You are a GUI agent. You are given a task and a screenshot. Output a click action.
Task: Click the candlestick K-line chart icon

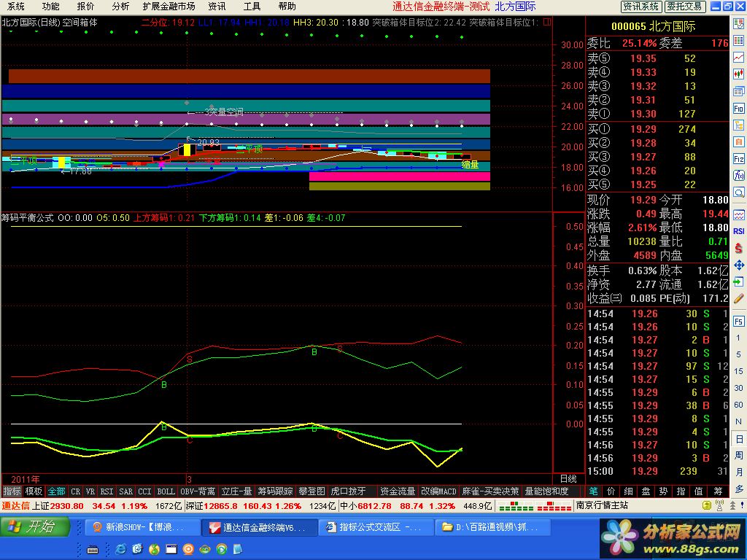pyautogui.click(x=738, y=74)
